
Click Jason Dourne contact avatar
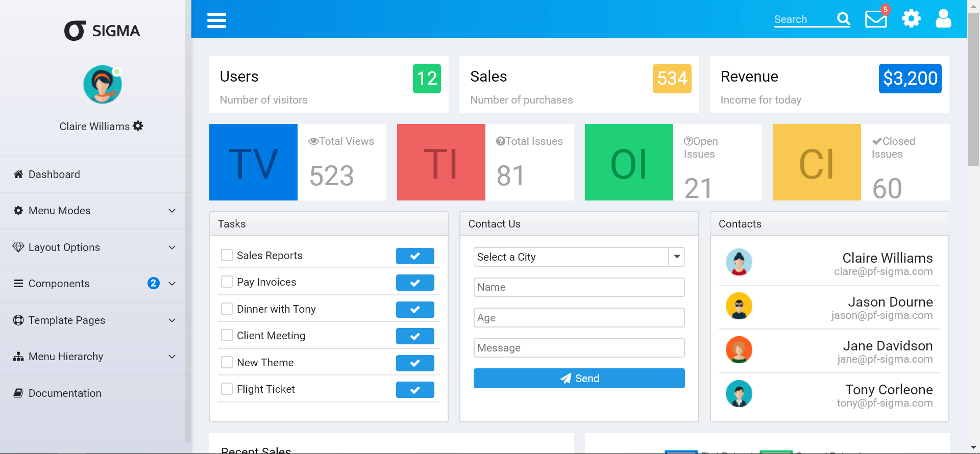tap(739, 306)
